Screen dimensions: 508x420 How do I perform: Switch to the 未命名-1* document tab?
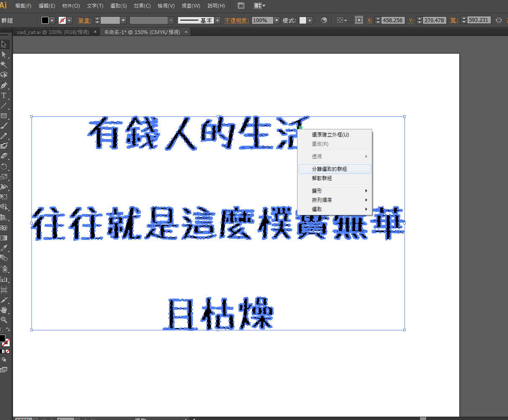(142, 32)
